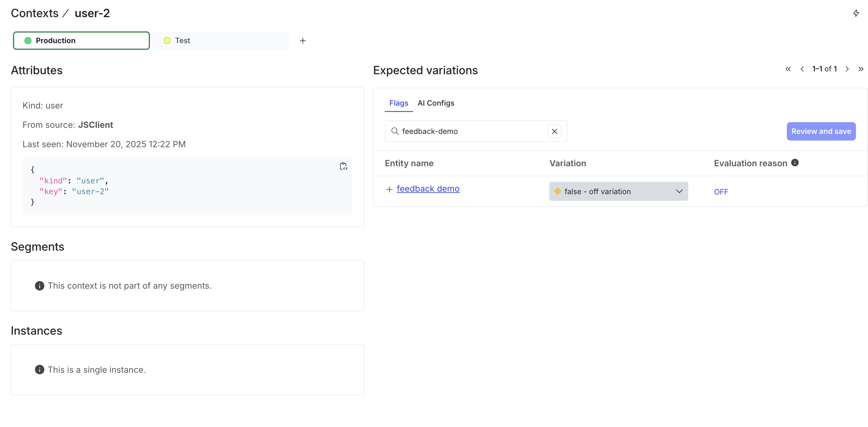Screen dimensions: 868x427
Task: Select the Production environment toggle
Action: pos(81,41)
